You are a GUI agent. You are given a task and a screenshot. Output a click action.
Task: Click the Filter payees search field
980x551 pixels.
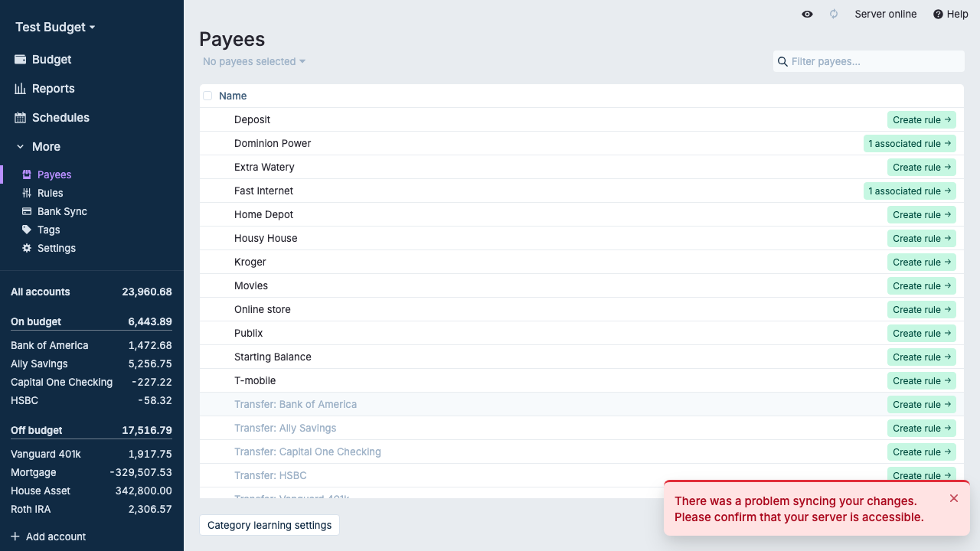click(x=869, y=61)
